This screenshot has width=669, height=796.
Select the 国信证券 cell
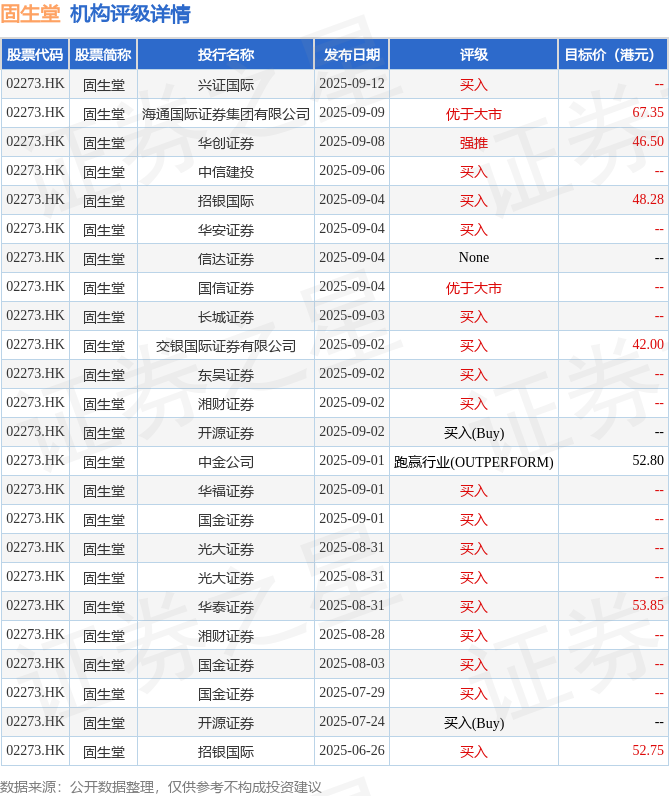[225, 287]
